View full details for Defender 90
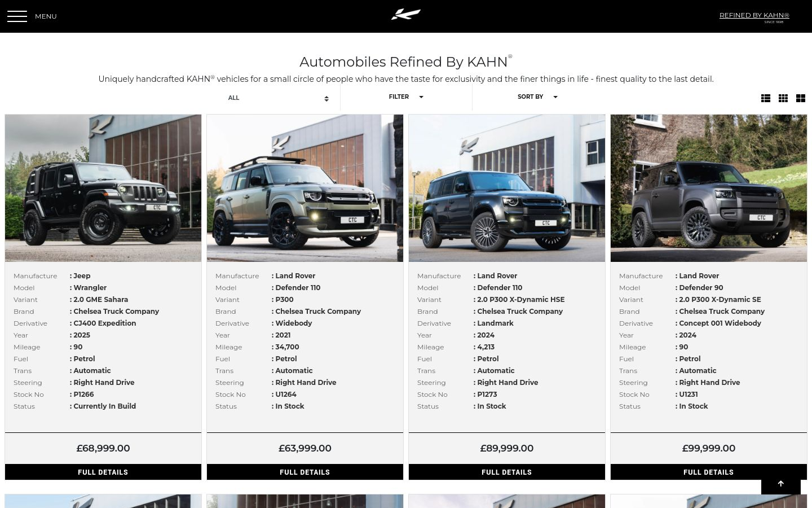Viewport: 812px width, 508px height. click(709, 472)
